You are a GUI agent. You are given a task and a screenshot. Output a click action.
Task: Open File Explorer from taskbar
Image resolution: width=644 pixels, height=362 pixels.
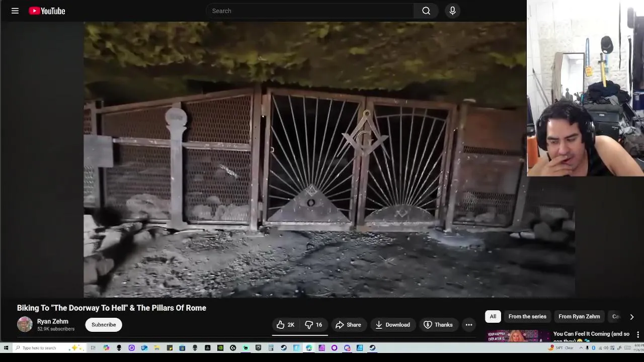(157, 347)
